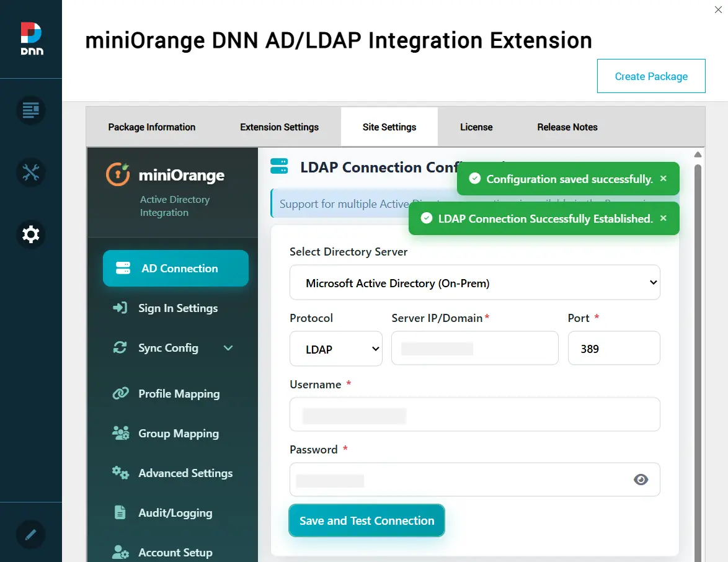This screenshot has width=728, height=562.
Task: Open Profile Mapping in the sidebar
Action: point(175,393)
